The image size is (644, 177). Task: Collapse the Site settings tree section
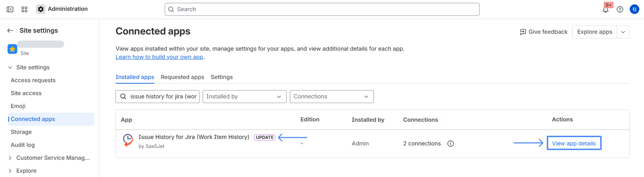point(10,67)
